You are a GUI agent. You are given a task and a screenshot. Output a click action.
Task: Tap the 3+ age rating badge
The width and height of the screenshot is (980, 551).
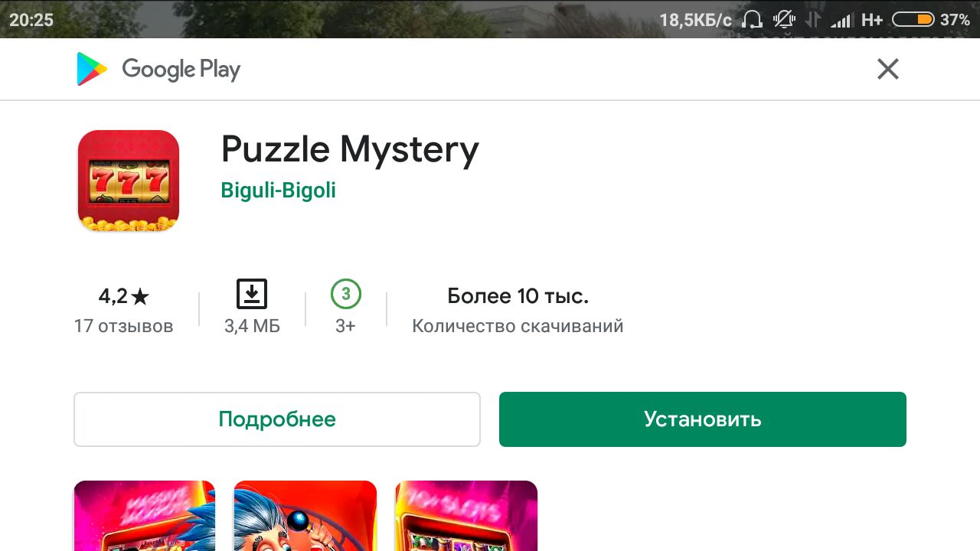click(346, 294)
